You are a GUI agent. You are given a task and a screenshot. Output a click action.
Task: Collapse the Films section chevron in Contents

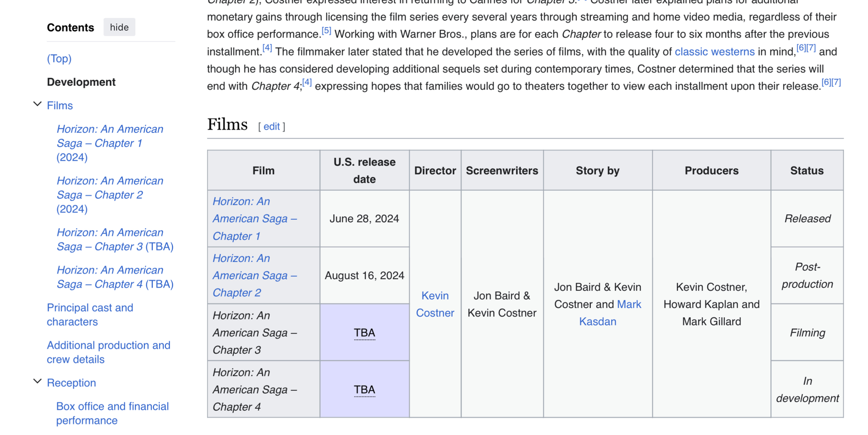[x=38, y=104]
